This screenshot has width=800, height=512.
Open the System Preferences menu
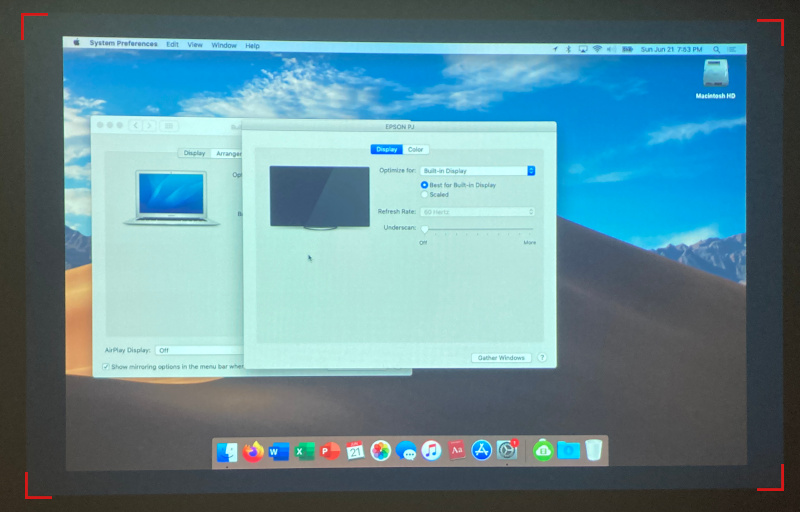pyautogui.click(x=123, y=43)
